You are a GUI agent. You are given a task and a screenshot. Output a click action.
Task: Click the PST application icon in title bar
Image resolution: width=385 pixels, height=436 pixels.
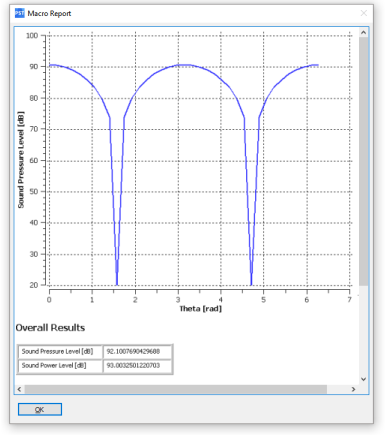coord(20,13)
